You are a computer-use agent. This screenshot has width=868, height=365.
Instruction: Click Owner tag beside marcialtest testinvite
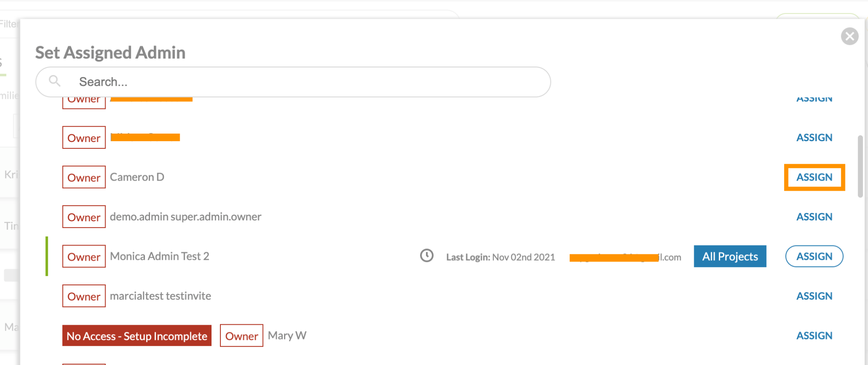[84, 296]
